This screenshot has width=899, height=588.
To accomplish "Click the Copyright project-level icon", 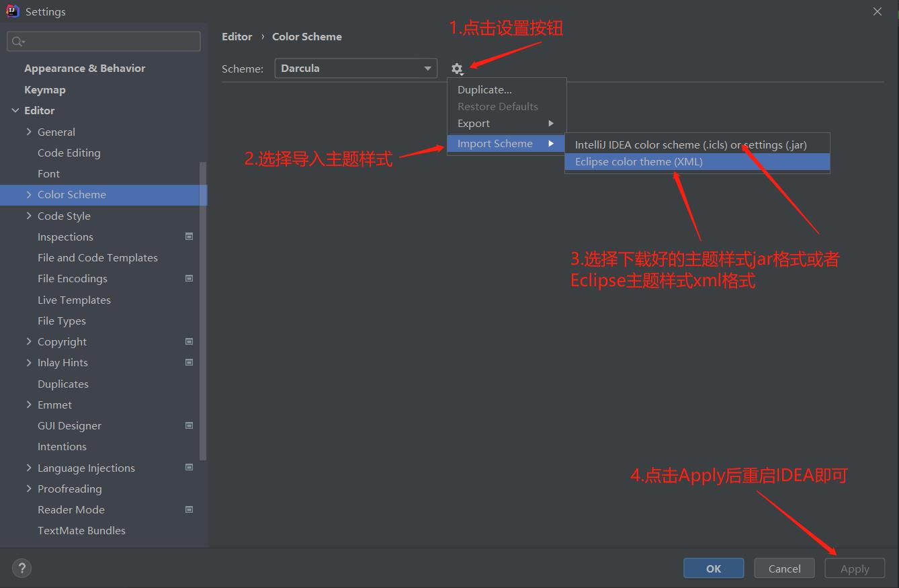I will coord(189,341).
